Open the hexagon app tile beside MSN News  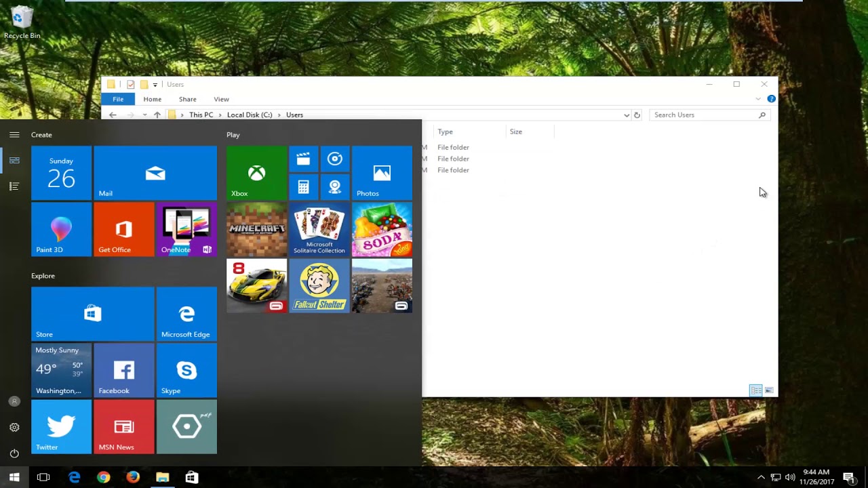click(186, 426)
